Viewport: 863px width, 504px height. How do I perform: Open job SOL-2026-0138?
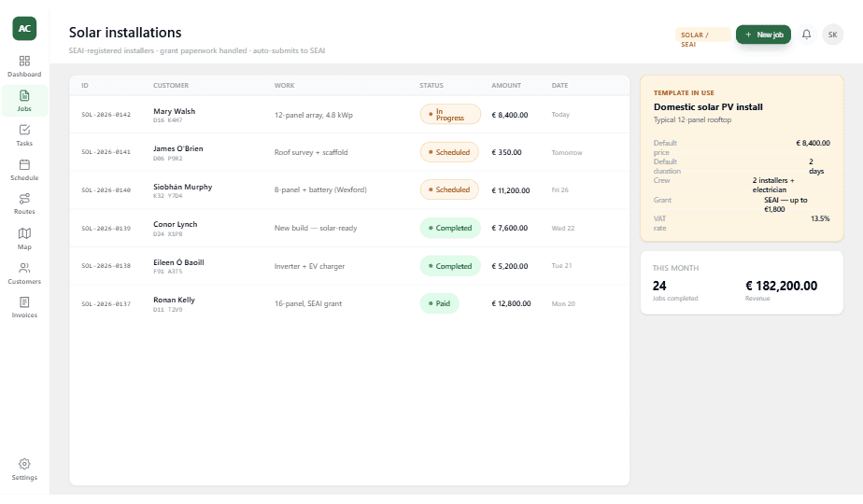click(106, 266)
